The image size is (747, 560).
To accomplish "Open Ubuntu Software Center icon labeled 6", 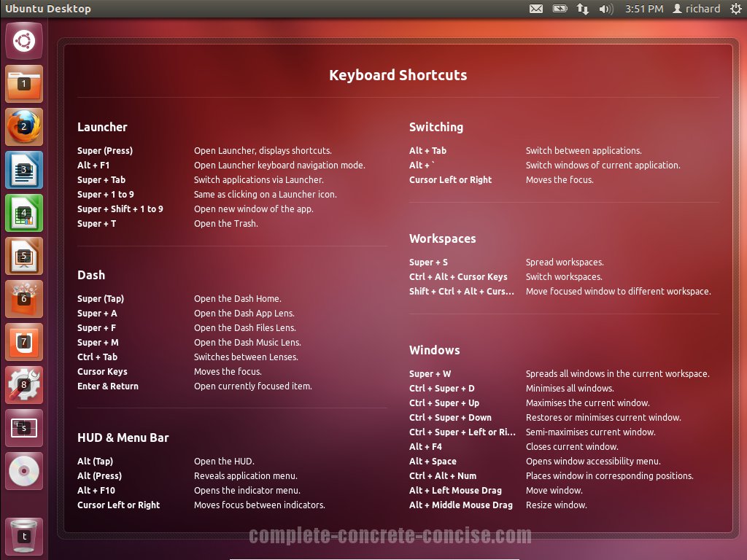I will (x=24, y=299).
